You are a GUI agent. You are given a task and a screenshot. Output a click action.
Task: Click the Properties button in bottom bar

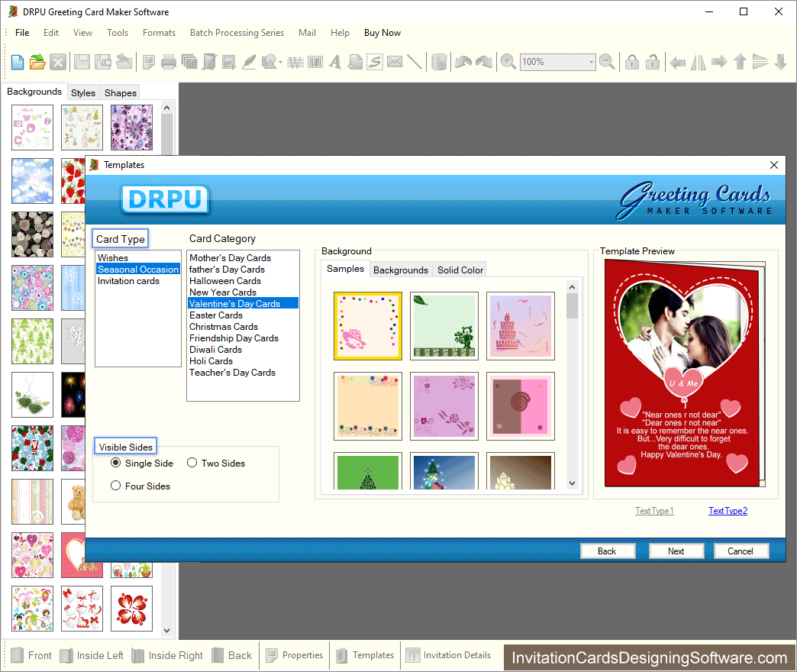[295, 655]
